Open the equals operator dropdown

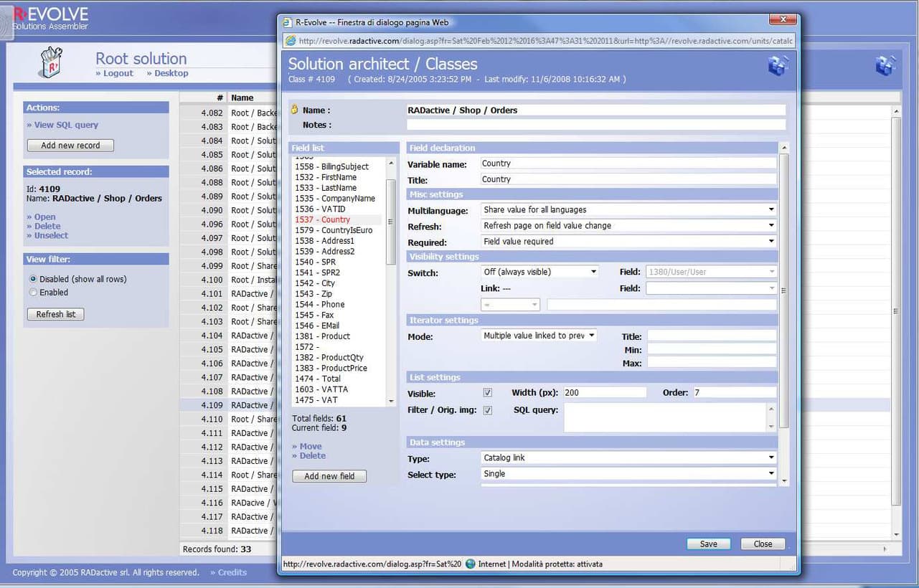[x=510, y=305]
